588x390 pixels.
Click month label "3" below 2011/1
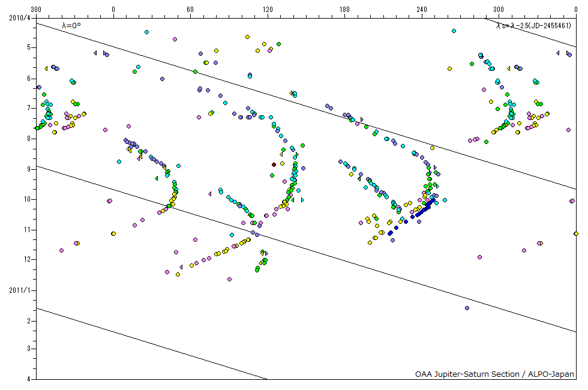(29, 349)
